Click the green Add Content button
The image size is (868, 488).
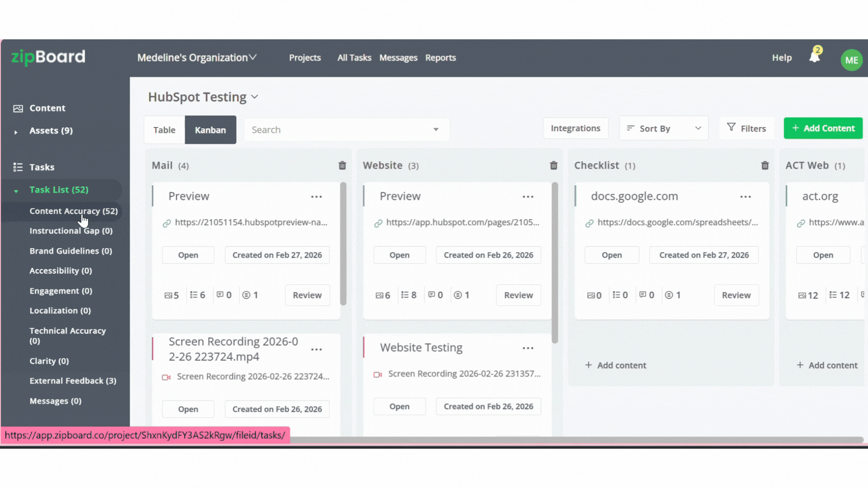click(x=823, y=128)
